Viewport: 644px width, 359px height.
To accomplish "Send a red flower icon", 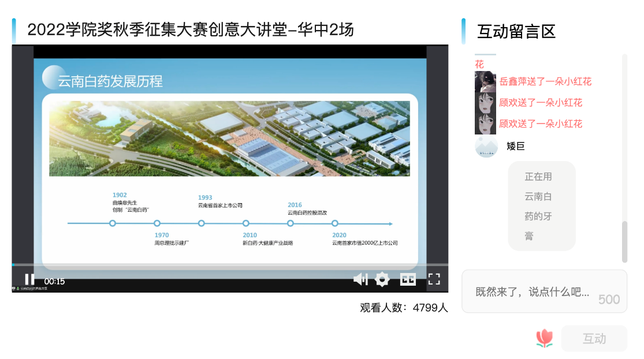I will [545, 338].
